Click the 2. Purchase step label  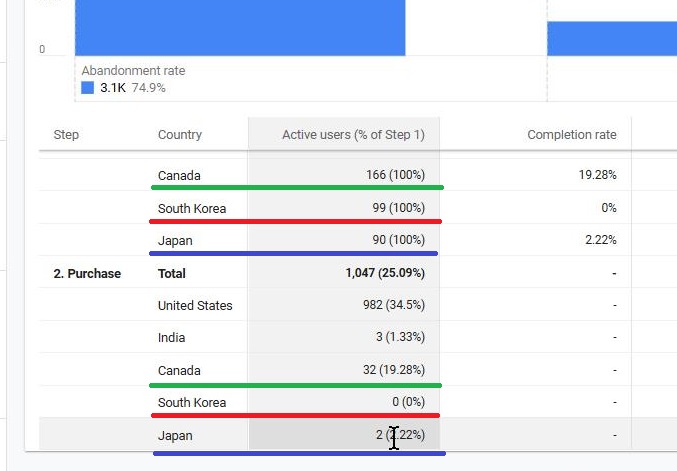pos(87,274)
